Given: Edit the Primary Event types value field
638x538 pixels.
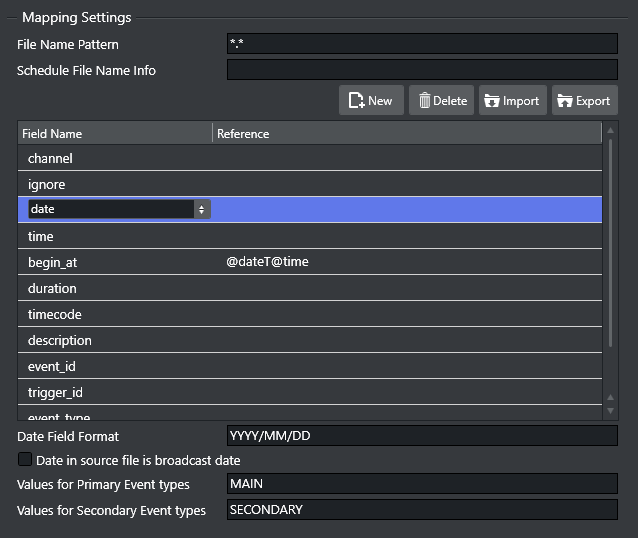Looking at the screenshot, I should click(x=422, y=484).
